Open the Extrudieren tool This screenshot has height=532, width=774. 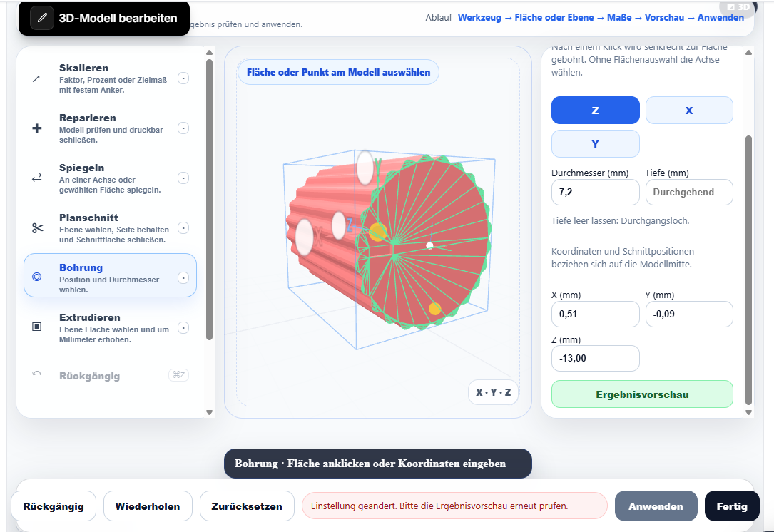click(110, 328)
